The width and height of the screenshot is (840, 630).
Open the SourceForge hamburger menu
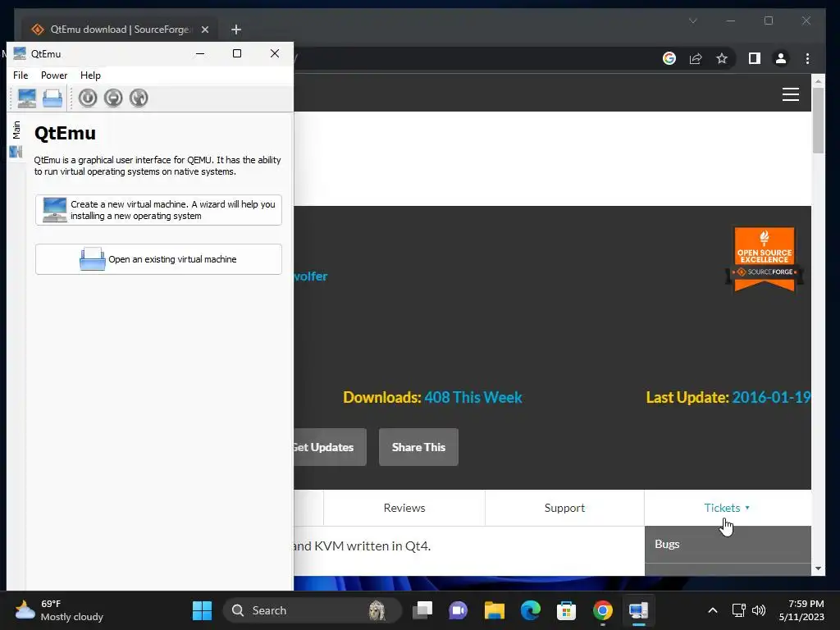coord(791,94)
